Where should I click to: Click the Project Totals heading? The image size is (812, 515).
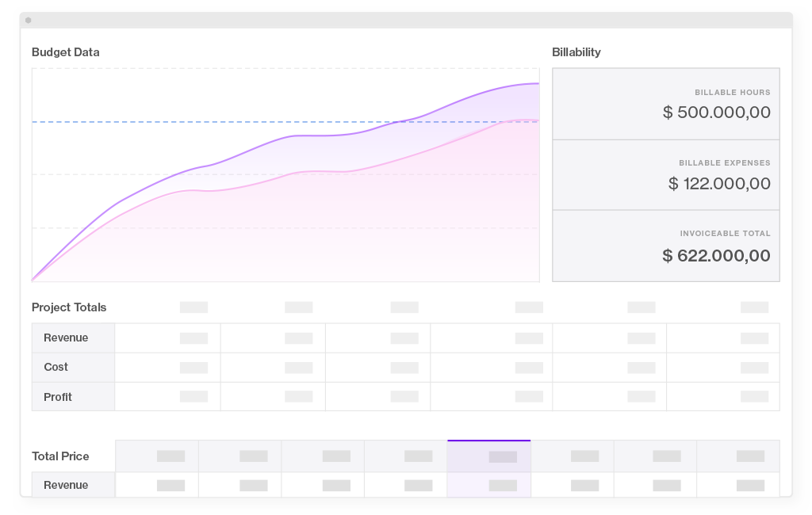(69, 307)
